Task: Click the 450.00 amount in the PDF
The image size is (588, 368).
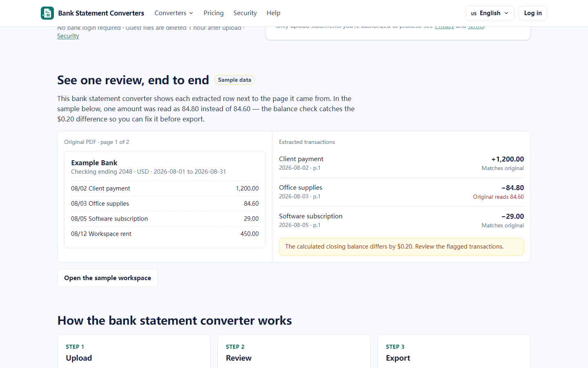Action: [x=249, y=234]
